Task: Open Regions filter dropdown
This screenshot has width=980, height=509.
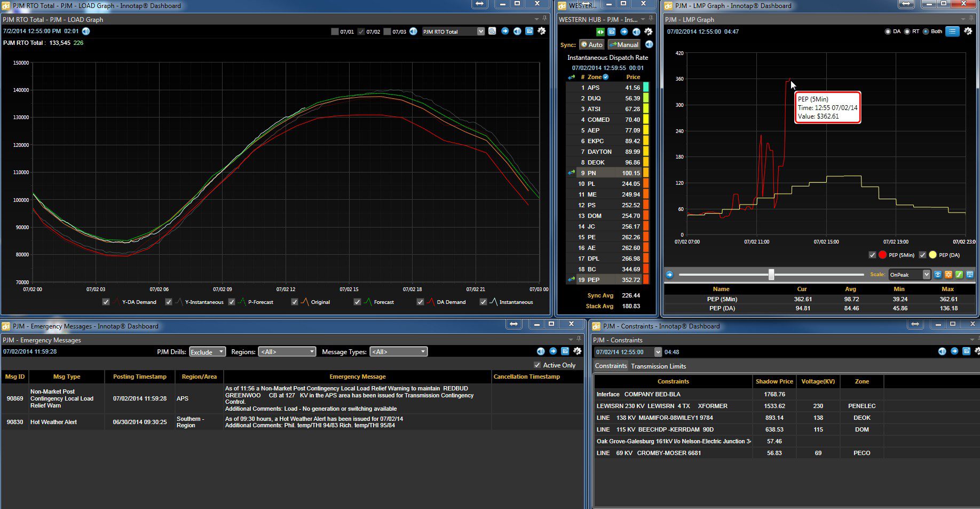Action: tap(287, 351)
